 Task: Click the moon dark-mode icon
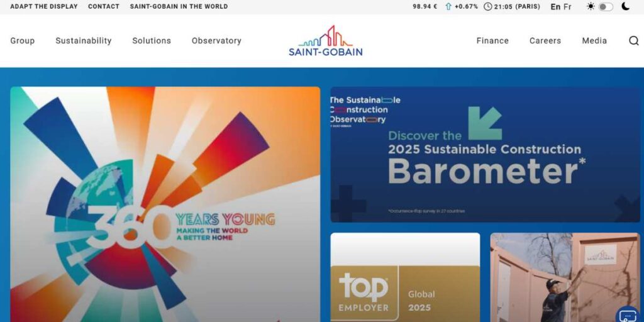625,6
